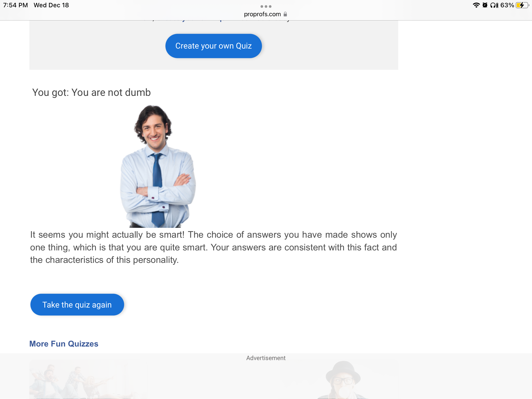The image size is (532, 399).
Task: Open the quiz thumbnail with hat-wearing man
Action: pos(343,379)
